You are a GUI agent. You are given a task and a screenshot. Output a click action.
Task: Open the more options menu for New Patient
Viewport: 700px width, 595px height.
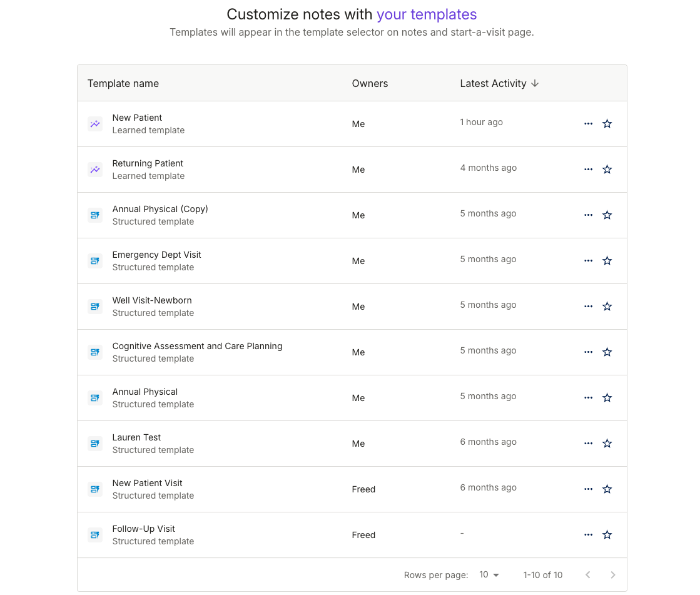588,123
